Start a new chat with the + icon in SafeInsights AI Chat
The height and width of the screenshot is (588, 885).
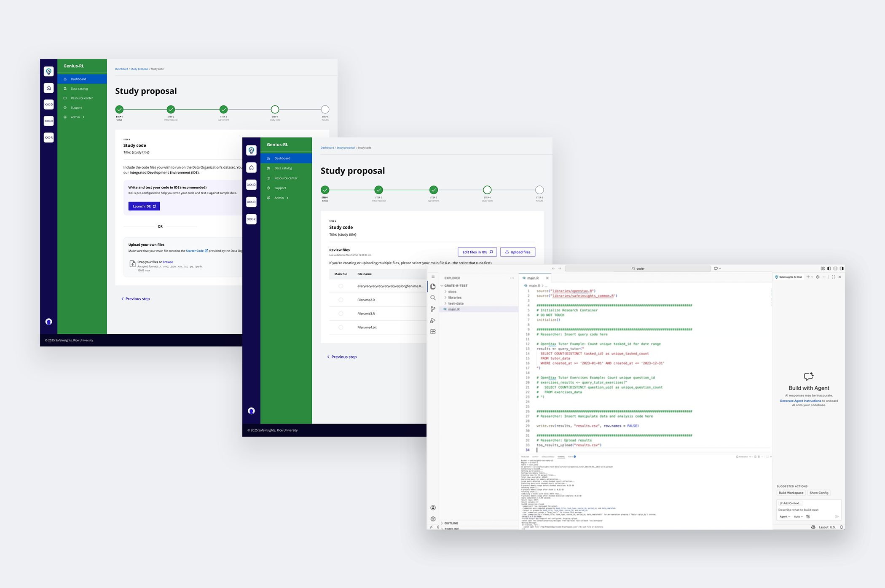(x=807, y=277)
